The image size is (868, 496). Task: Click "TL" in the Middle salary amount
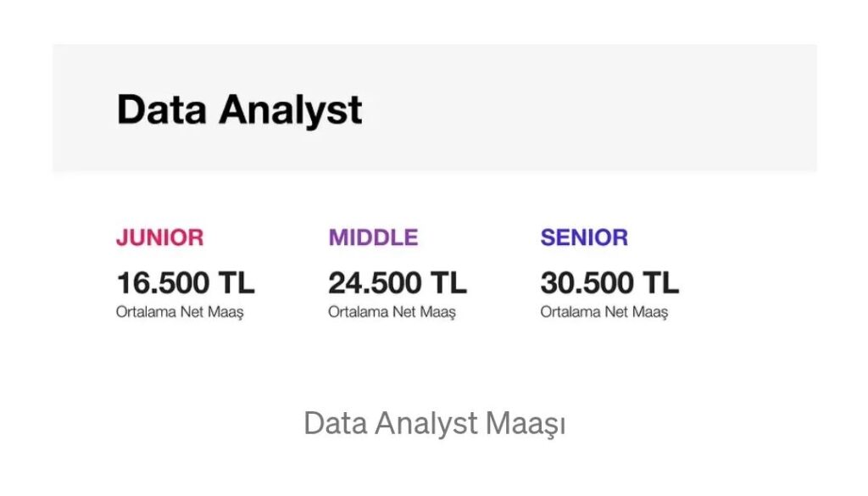click(x=448, y=282)
